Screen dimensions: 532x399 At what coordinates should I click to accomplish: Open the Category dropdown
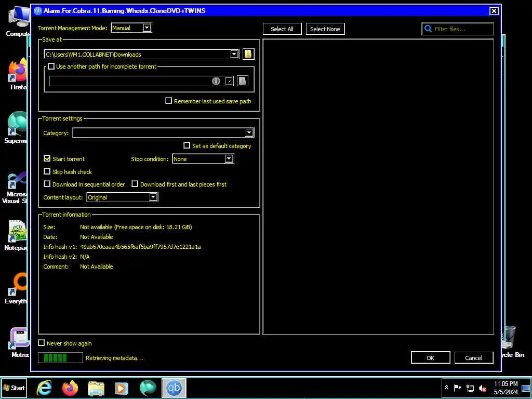[x=163, y=132]
